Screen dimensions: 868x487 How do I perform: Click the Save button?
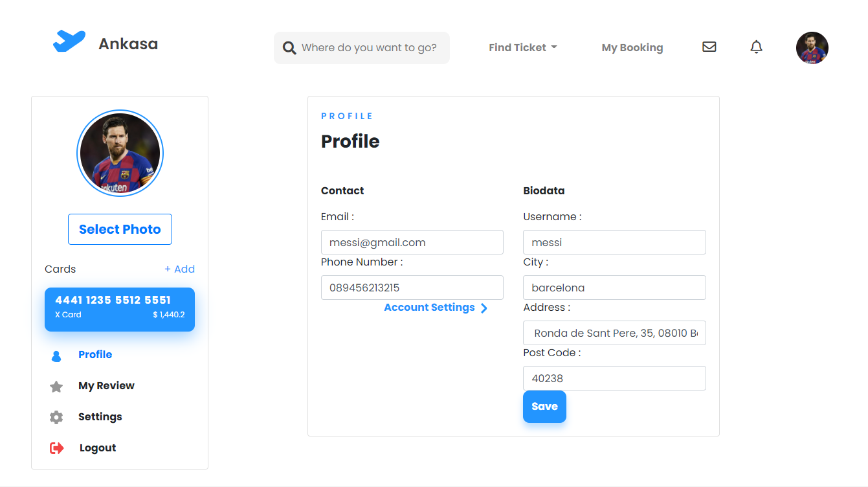tap(544, 407)
